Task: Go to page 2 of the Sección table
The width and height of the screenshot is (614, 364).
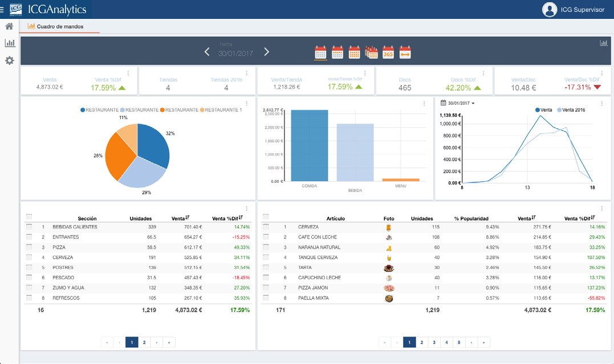Action: 144,342
